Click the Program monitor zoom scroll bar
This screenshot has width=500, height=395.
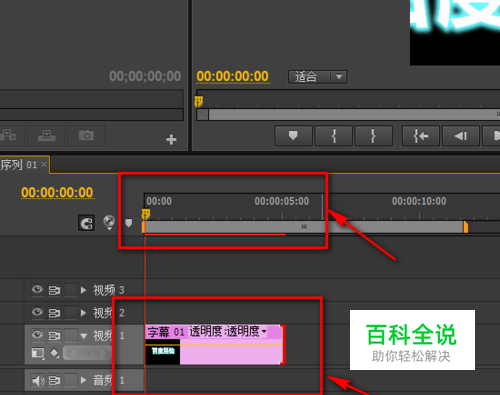(x=348, y=114)
